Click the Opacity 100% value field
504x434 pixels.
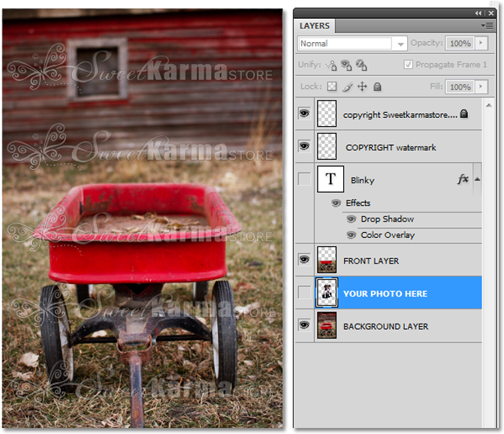click(460, 44)
